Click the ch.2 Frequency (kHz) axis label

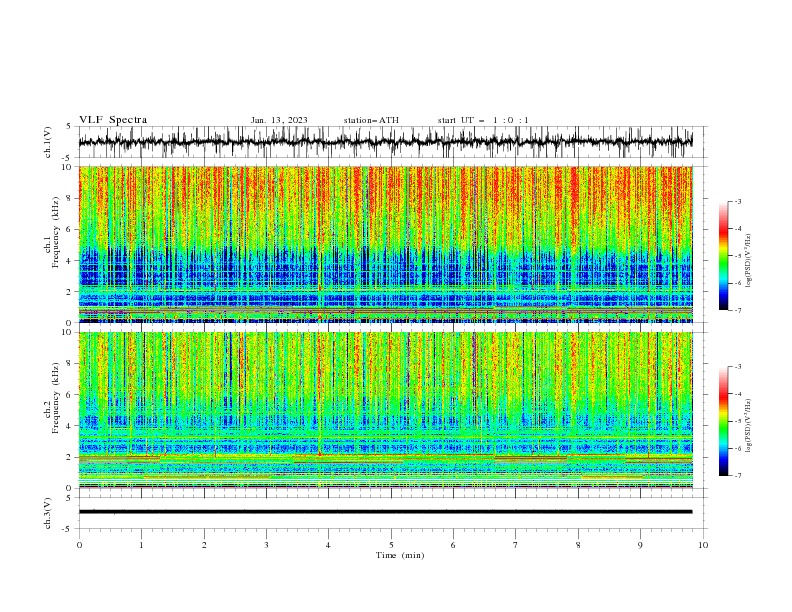coord(52,398)
